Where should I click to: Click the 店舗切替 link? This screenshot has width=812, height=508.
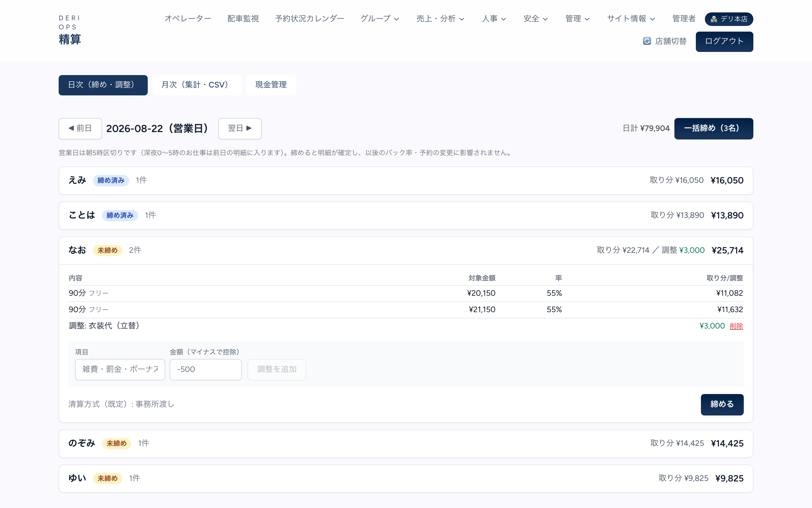(x=665, y=41)
